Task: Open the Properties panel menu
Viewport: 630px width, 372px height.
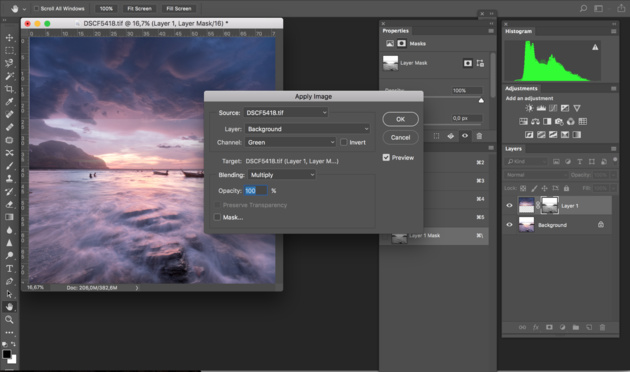Action: click(x=491, y=31)
